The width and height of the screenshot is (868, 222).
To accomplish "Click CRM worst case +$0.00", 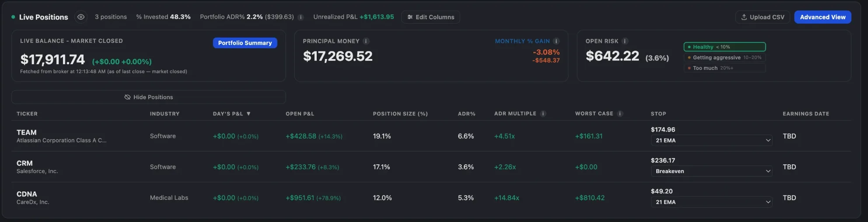I will click(x=586, y=167).
